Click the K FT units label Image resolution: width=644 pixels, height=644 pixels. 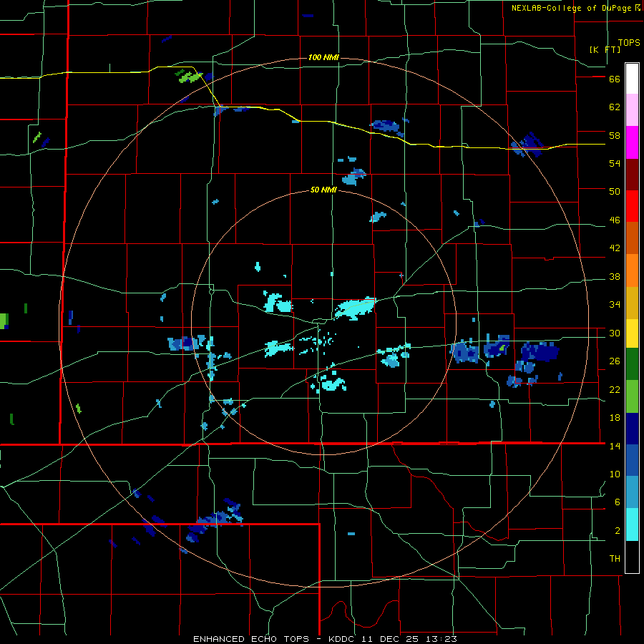pos(605,49)
